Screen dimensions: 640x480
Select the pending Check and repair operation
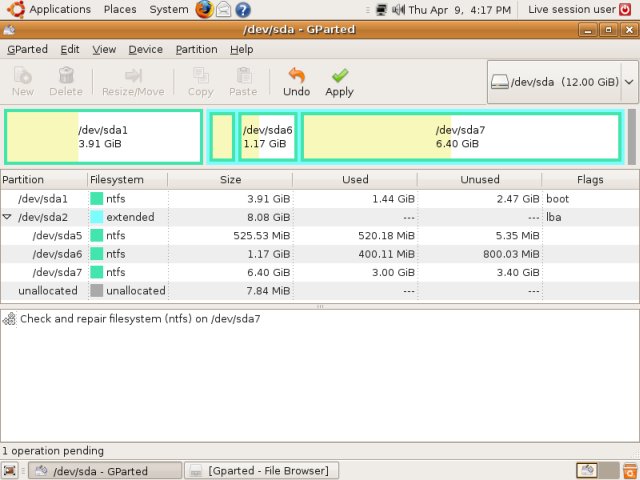coord(140,319)
